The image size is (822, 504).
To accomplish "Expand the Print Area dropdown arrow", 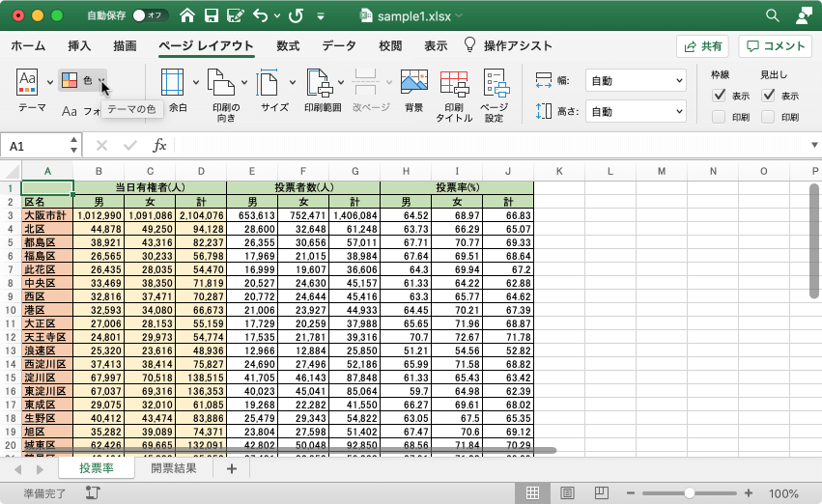I will (341, 82).
